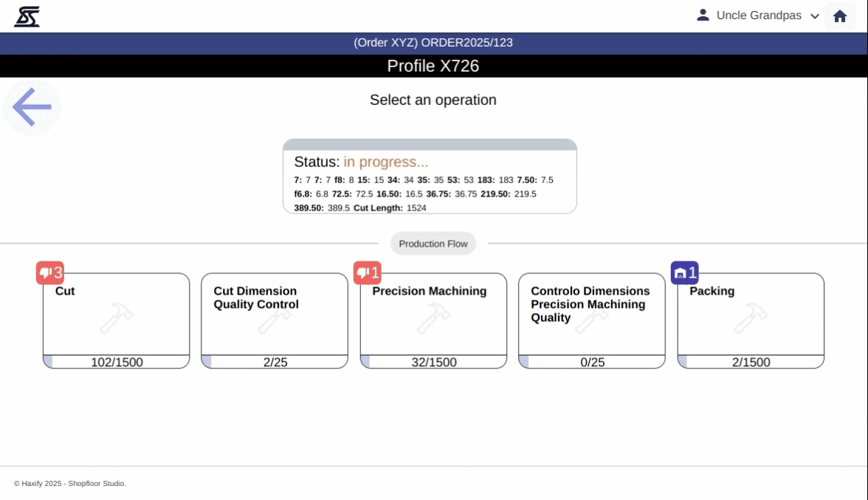Open Precision Machining's thumbs-down badge
The height and width of the screenshot is (500, 868).
(x=367, y=273)
